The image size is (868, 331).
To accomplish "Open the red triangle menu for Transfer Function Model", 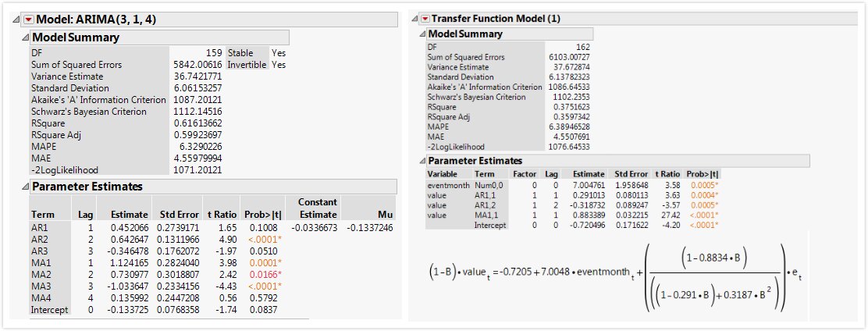I will (425, 18).
